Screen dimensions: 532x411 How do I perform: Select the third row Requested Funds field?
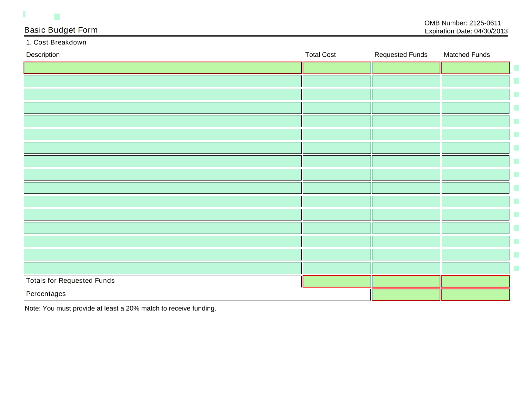point(406,94)
